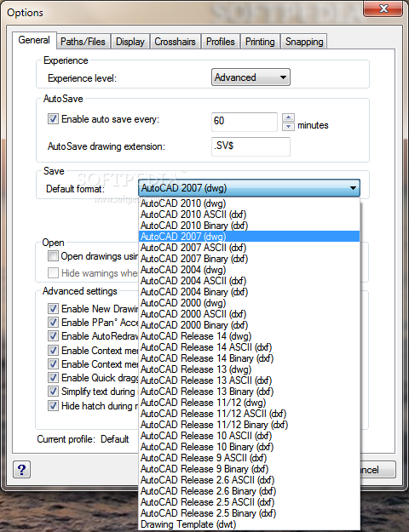Pick AutoCAD Release 13 Binary (dxf)

[x=250, y=392]
